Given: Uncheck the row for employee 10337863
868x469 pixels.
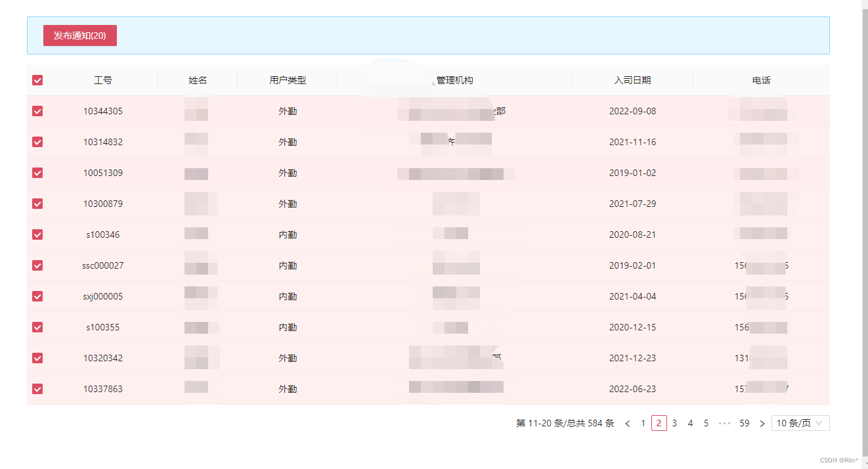Looking at the screenshot, I should pos(37,388).
